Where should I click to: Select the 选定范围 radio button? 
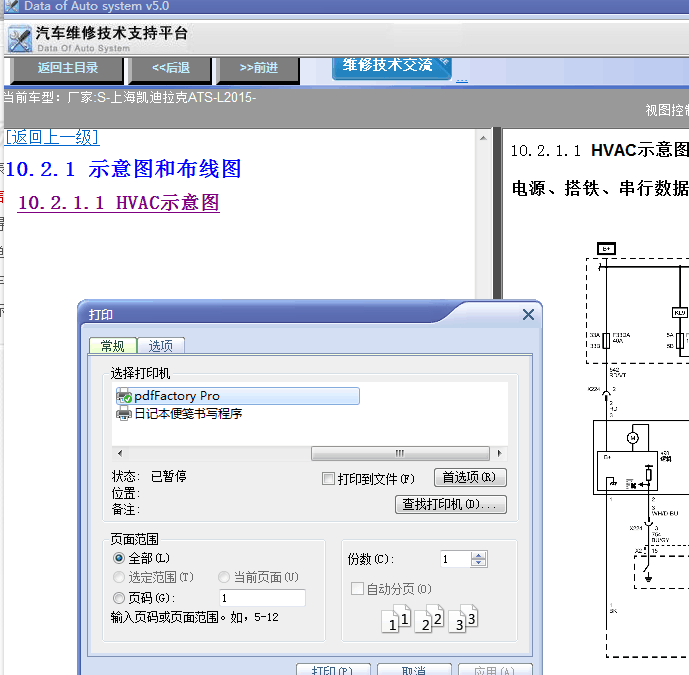click(x=119, y=577)
